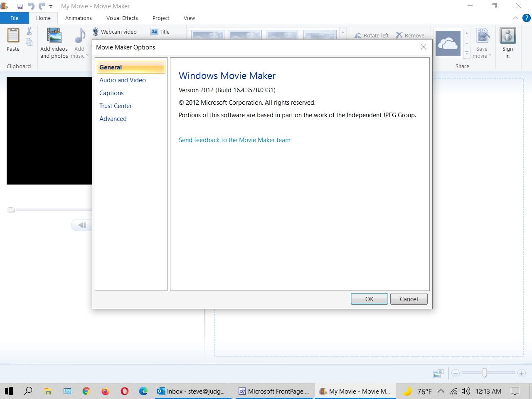Click the Save icon in quick access toolbar
The width and height of the screenshot is (532, 399).
tap(20, 6)
